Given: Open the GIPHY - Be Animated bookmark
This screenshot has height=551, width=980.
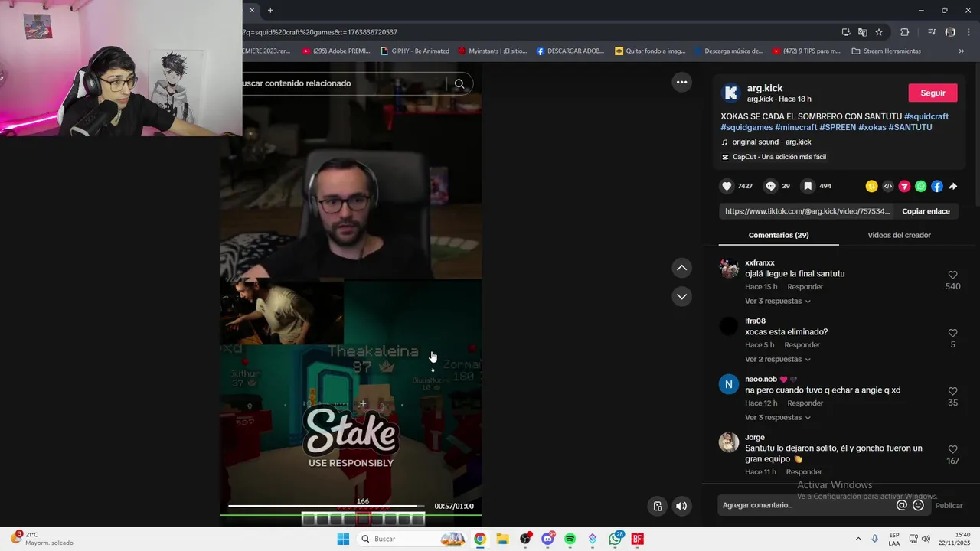Looking at the screenshot, I should click(x=415, y=51).
